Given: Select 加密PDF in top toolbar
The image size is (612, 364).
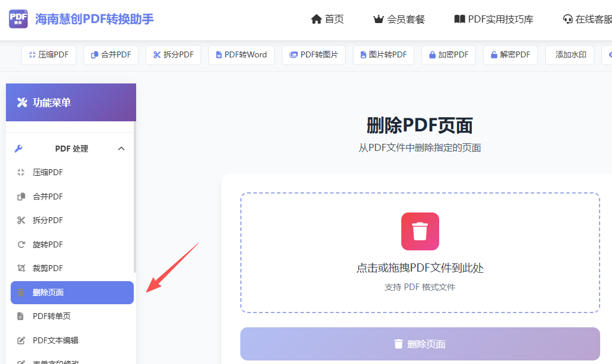Looking at the screenshot, I should pos(449,54).
